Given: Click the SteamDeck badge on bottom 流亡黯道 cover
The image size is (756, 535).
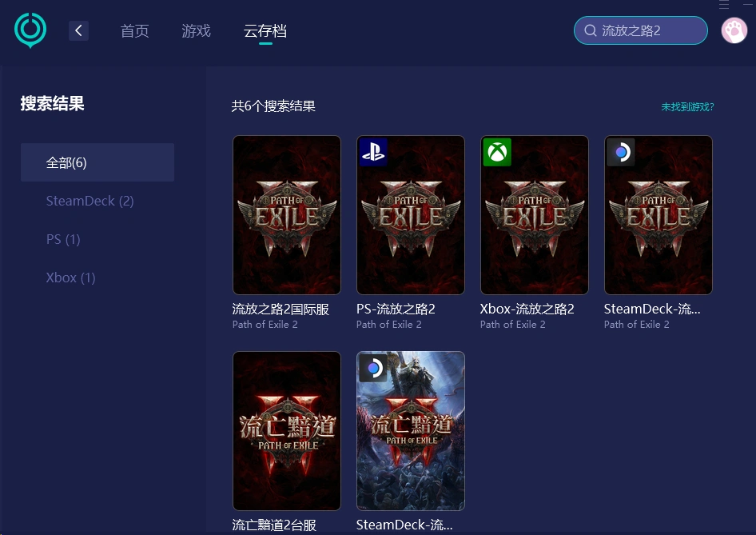Looking at the screenshot, I should point(372,368).
